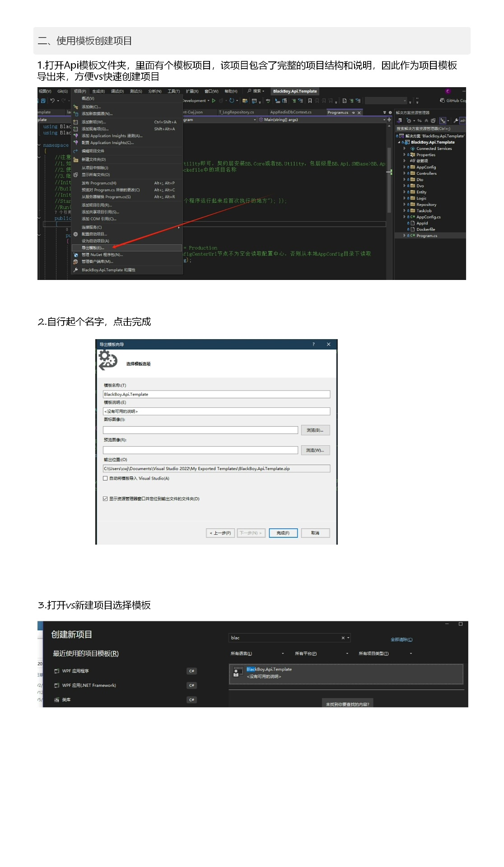This screenshot has height=867, width=504.
Task: Close the Program.cs tab
Action: 359,112
